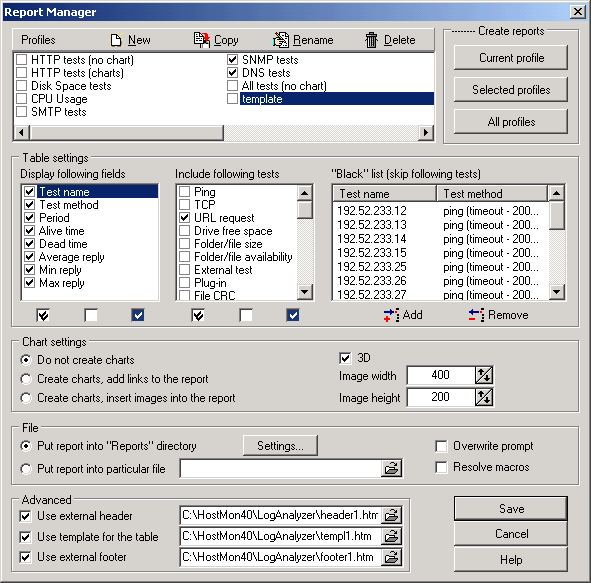Click the Settings... button
This screenshot has height=583, width=591.
coord(280,446)
